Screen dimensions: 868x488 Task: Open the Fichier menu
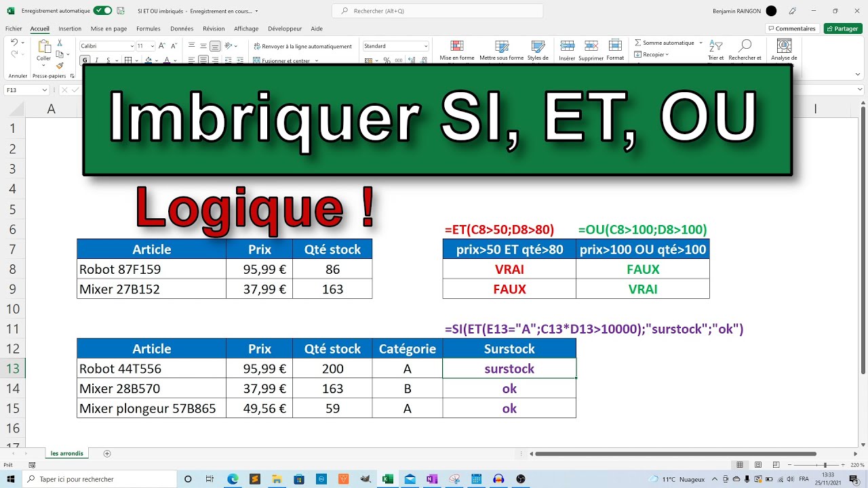14,28
